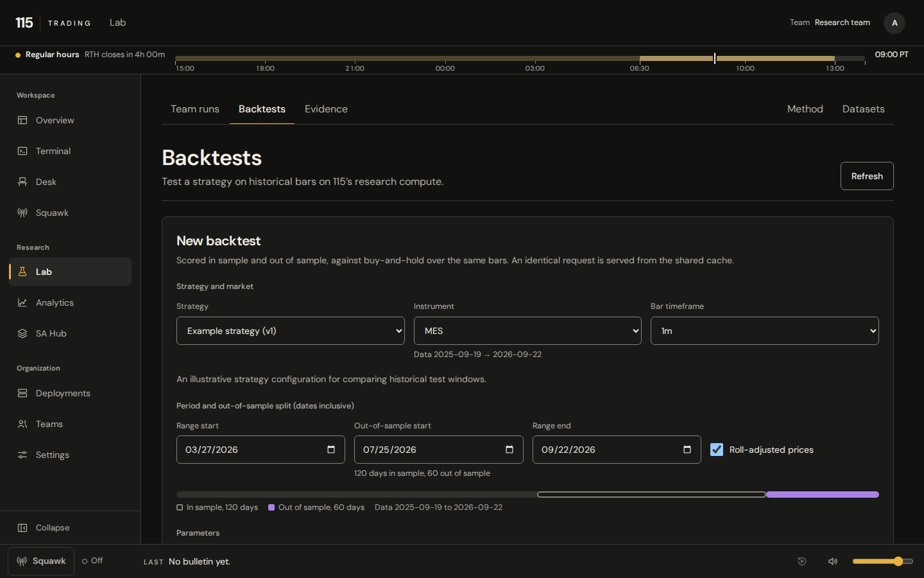This screenshot has width=924, height=578.
Task: Toggle the Squawk Off status switch
Action: 92,561
